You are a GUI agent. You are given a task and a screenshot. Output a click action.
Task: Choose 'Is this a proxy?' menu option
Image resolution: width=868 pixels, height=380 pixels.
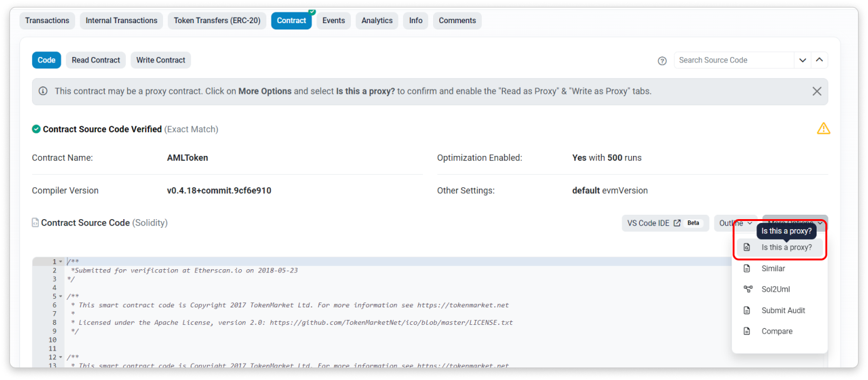[x=786, y=247]
